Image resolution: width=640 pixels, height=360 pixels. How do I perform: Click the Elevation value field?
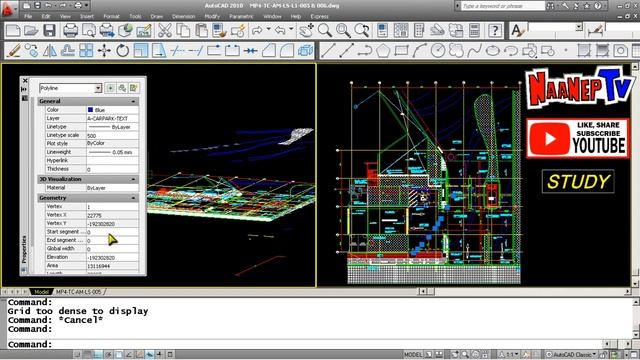pyautogui.click(x=112, y=257)
